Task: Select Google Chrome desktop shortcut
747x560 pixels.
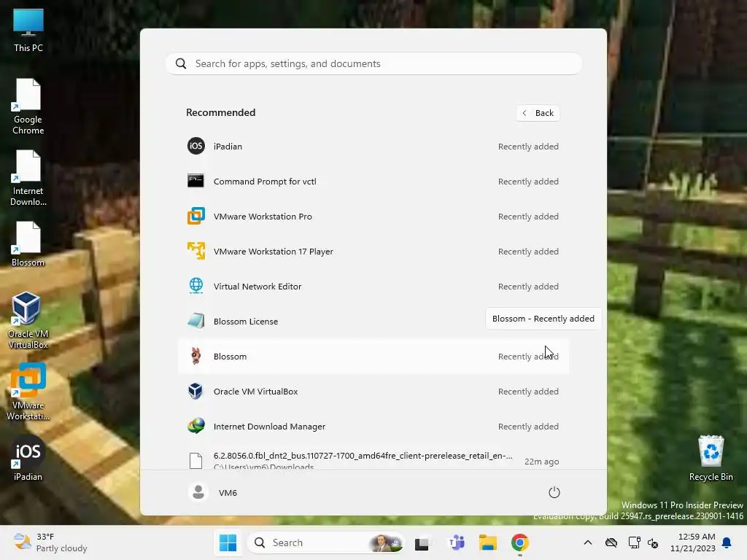Action: 28,106
